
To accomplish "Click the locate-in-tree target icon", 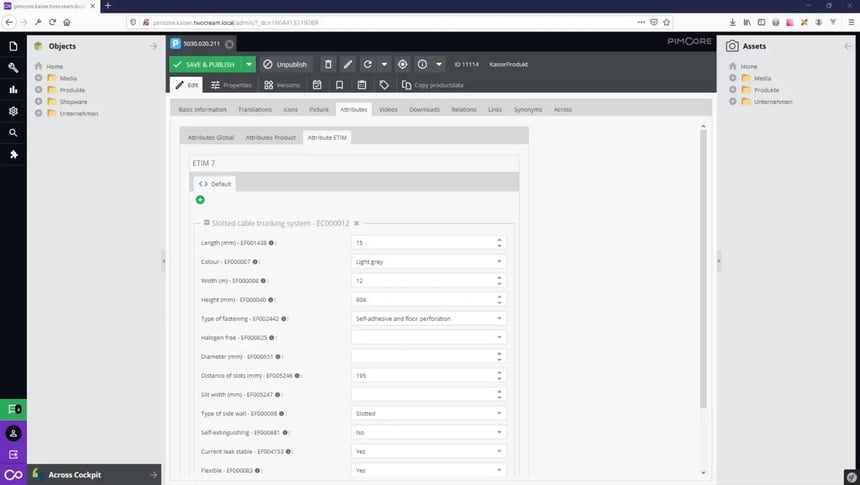I will pos(403,64).
